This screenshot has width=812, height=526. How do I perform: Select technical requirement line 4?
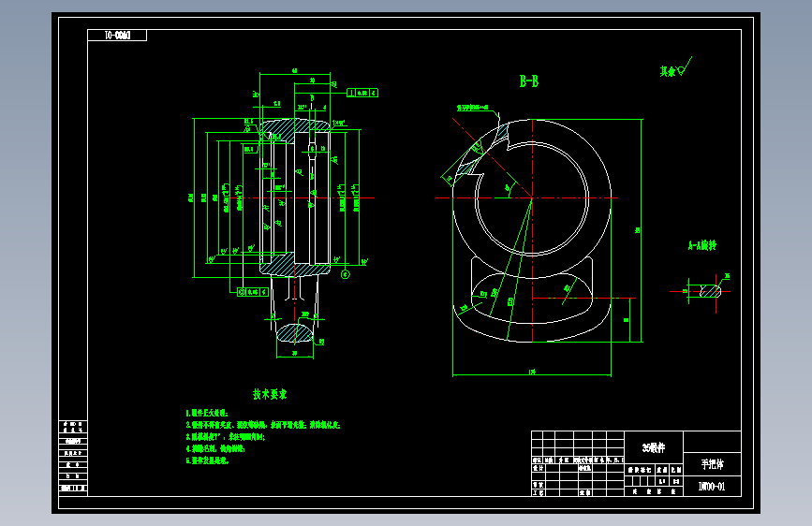point(214,448)
